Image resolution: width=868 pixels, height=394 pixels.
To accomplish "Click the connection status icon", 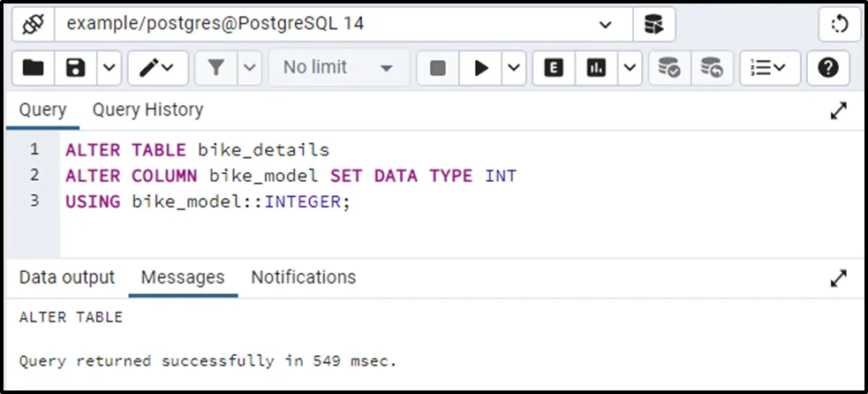I will click(x=33, y=25).
